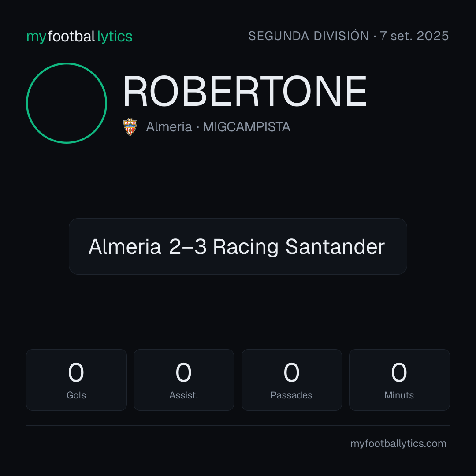
Task: Select the Assist. stat card
Action: [184, 380]
